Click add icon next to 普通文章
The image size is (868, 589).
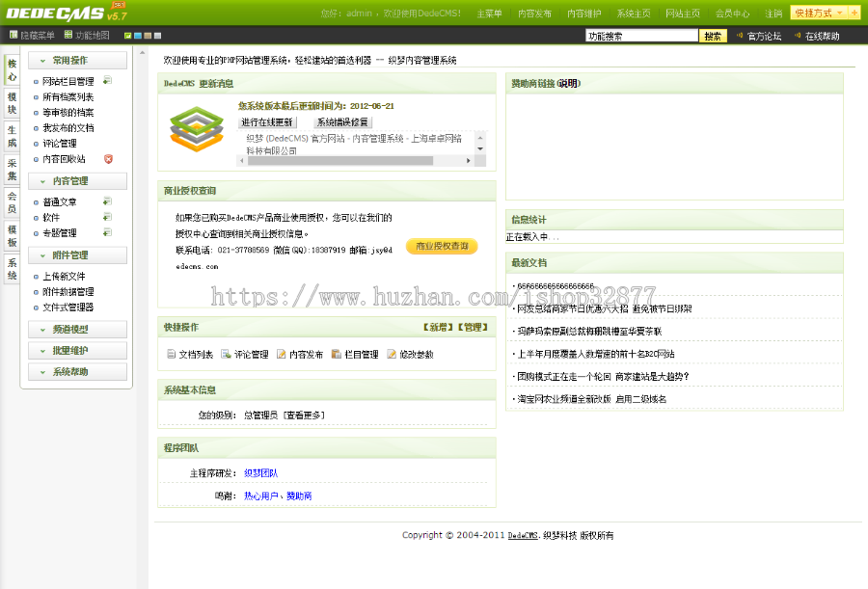pyautogui.click(x=107, y=201)
